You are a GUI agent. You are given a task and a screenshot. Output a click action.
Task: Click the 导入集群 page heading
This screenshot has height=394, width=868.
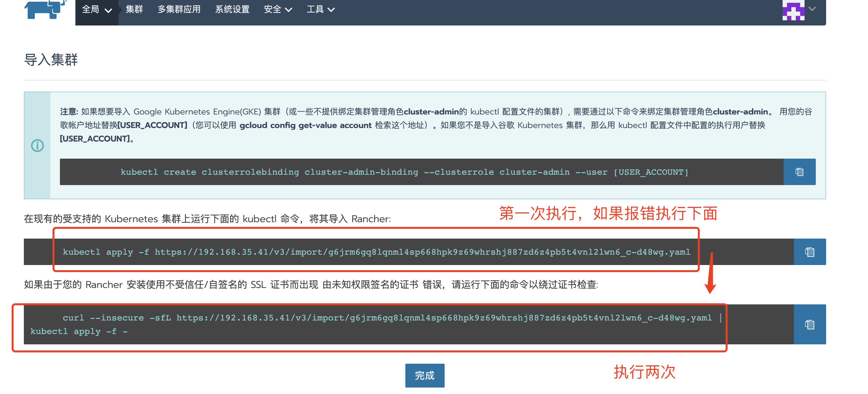tap(51, 60)
